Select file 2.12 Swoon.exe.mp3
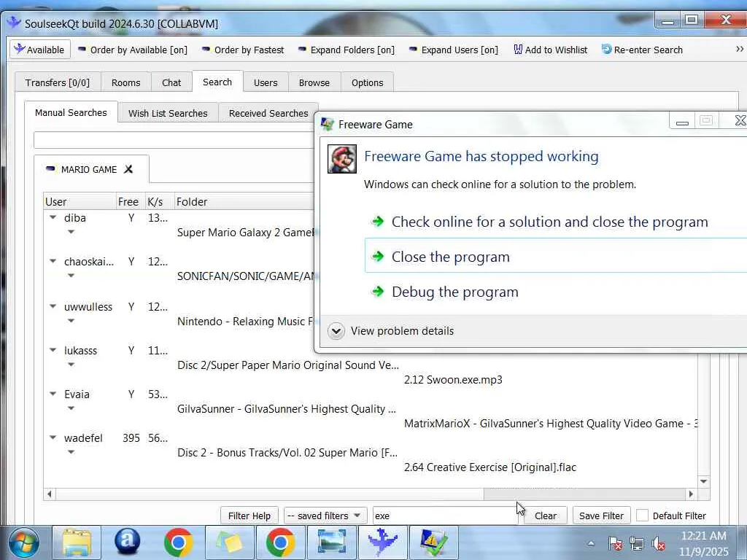 pos(453,380)
